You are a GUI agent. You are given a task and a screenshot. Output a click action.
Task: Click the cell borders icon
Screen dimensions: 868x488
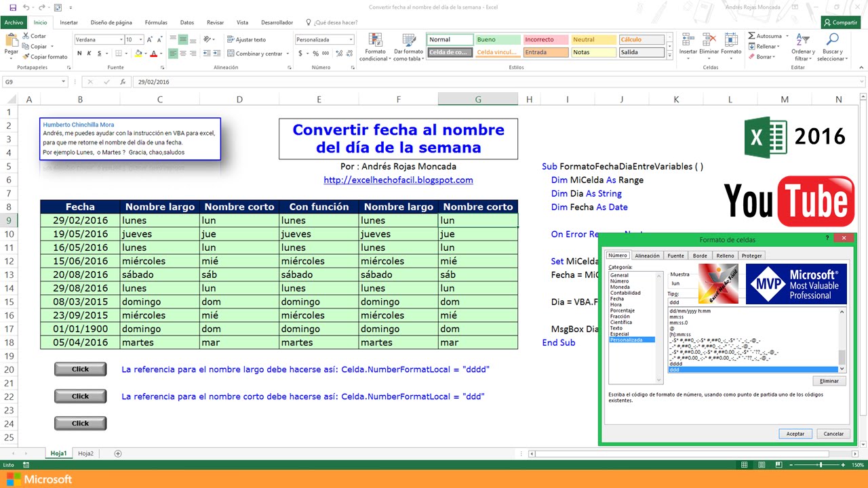[x=119, y=54]
